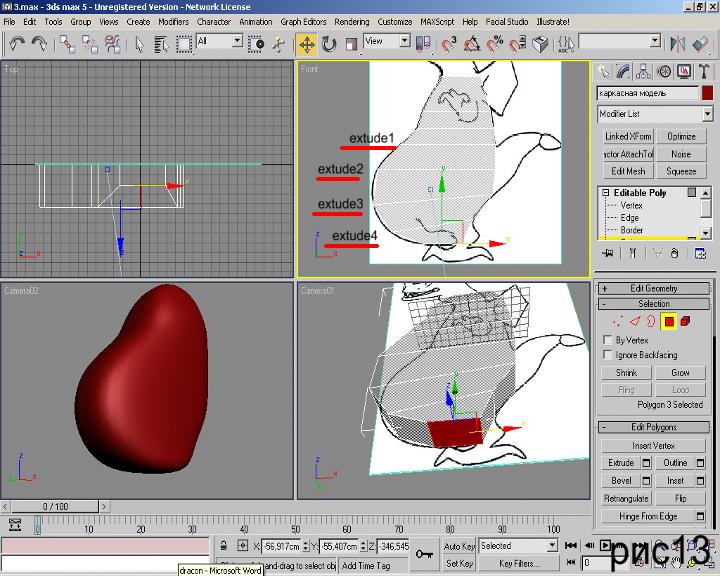Image resolution: width=720 pixels, height=576 pixels.
Task: Click the Pin Stack icon
Action: coord(607,254)
